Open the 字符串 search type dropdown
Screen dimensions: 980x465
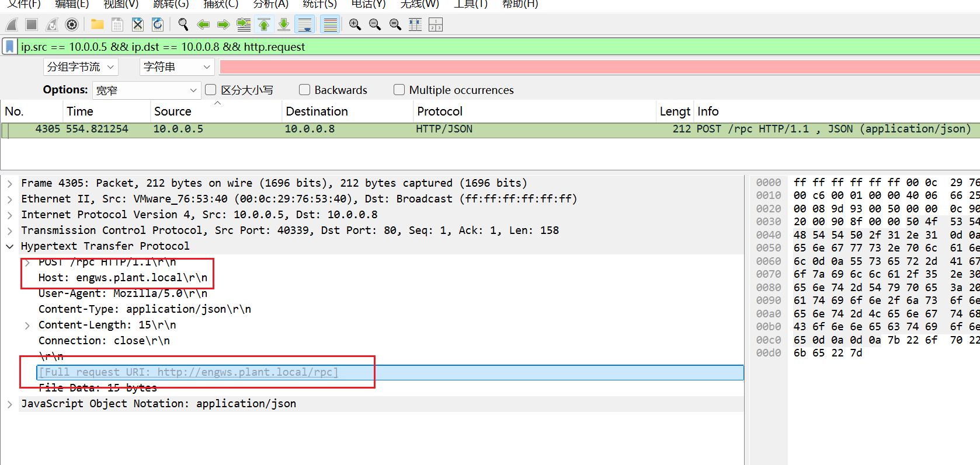click(176, 67)
